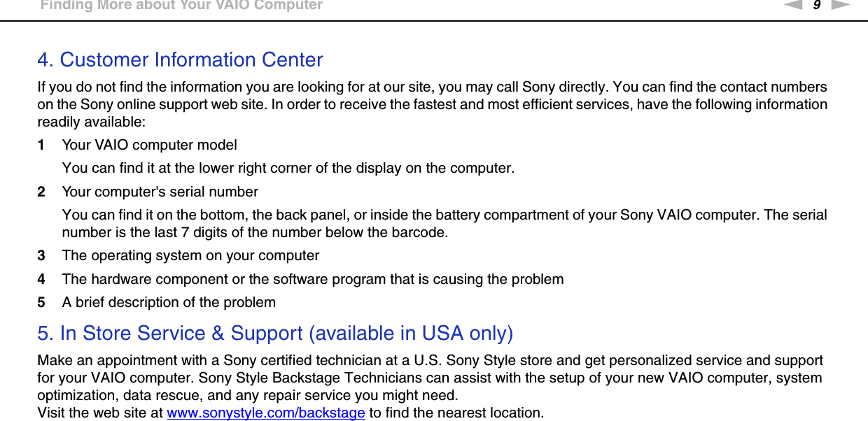Click the 'last 7 digits' barcode sentence
868x421 pixels.
tap(255, 232)
